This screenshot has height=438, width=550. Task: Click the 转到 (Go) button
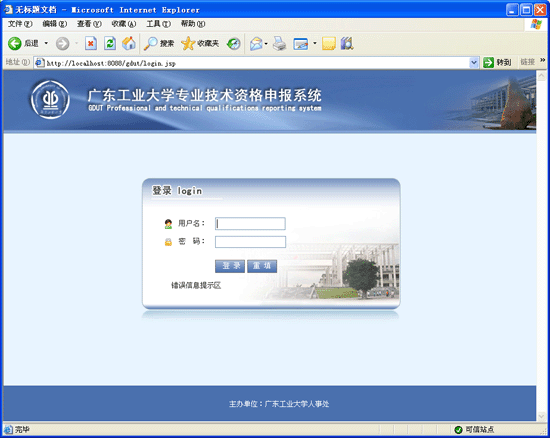tap(497, 63)
